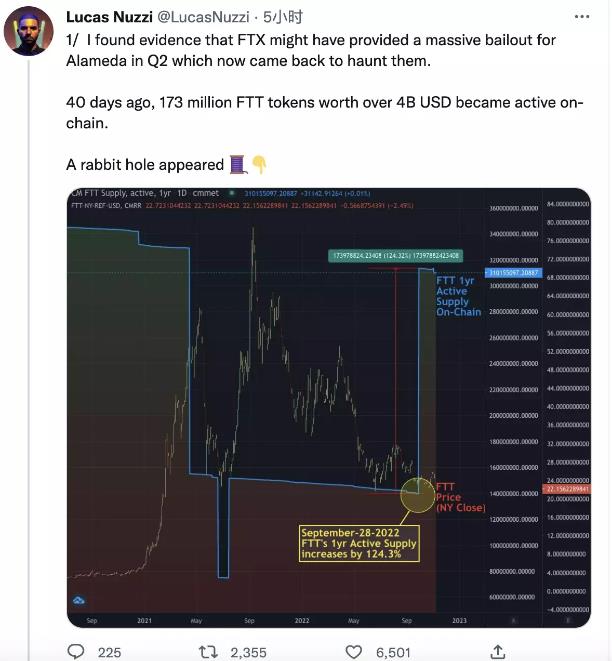Click the cloud icon in chart corner
This screenshot has height=661, width=612.
[x=79, y=600]
